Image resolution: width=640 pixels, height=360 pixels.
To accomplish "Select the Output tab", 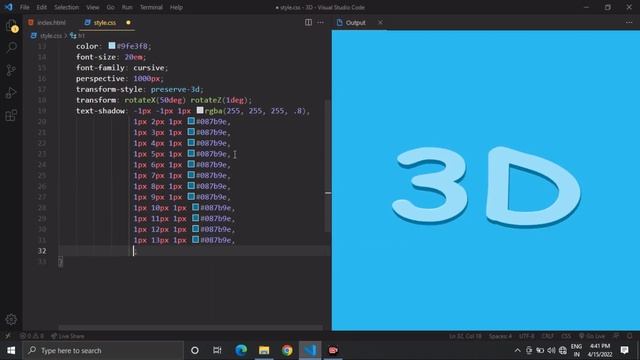I will [356, 23].
